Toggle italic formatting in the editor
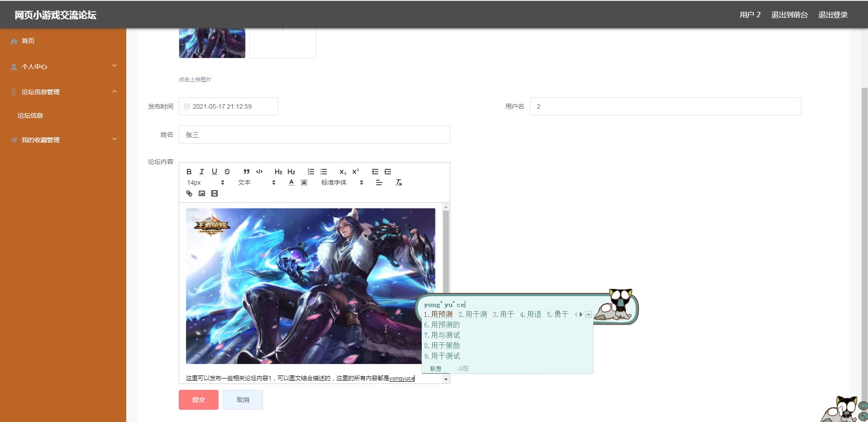 [202, 172]
